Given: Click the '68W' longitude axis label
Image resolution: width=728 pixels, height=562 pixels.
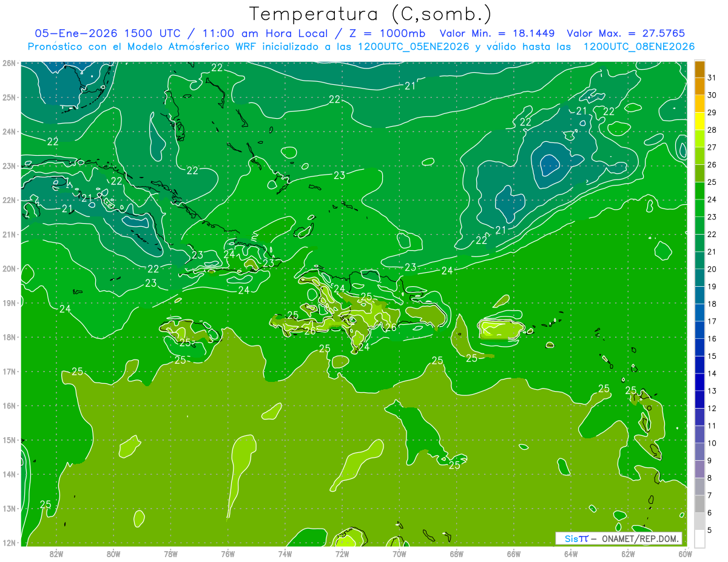Looking at the screenshot, I should [456, 554].
